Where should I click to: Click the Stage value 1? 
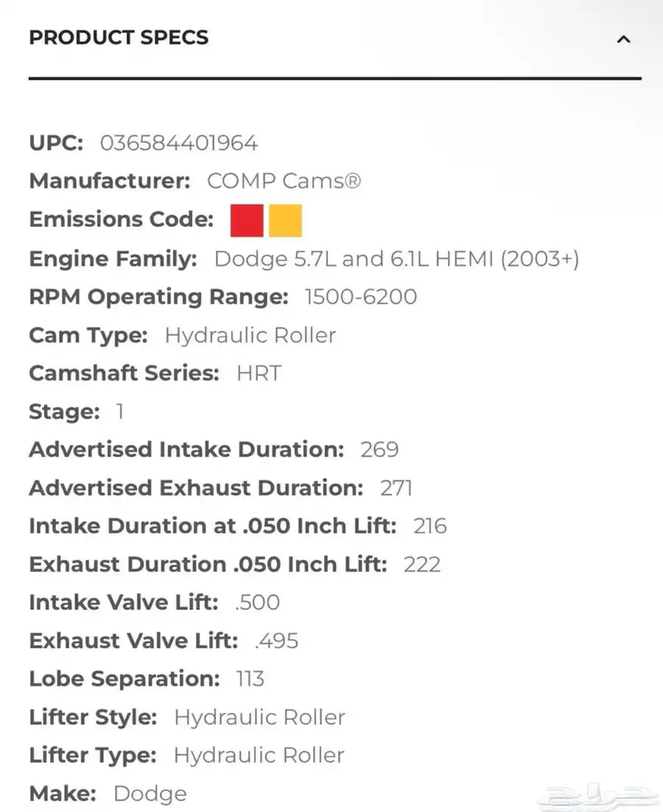click(x=119, y=412)
